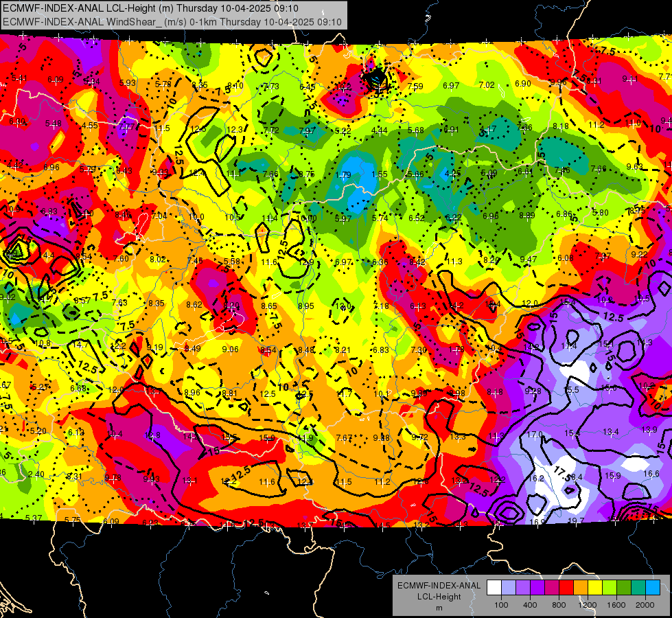Viewport: 672px width, 618px height.
Task: Click the wind shear value '13.9'
Action: [x=649, y=430]
